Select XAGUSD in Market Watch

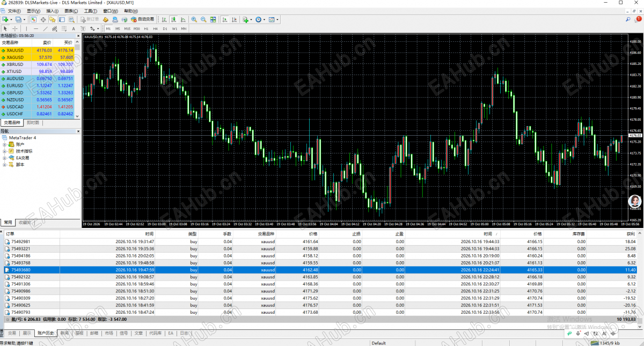click(38, 57)
